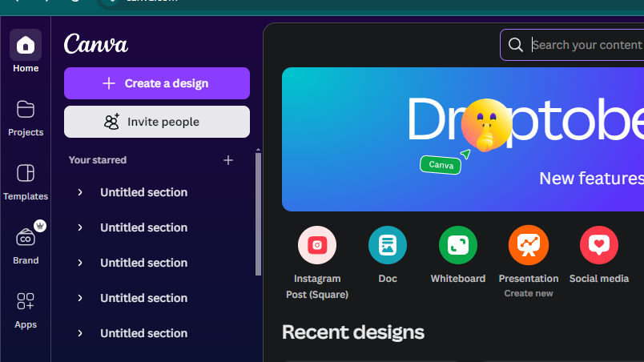Create an Instagram Post (Square) design
644x362 pixels.
coord(317,263)
